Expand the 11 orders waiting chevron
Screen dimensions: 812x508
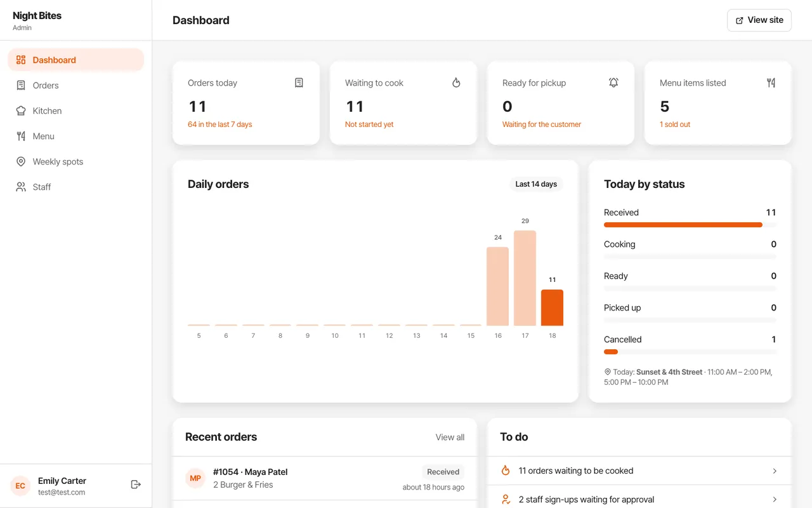775,471
